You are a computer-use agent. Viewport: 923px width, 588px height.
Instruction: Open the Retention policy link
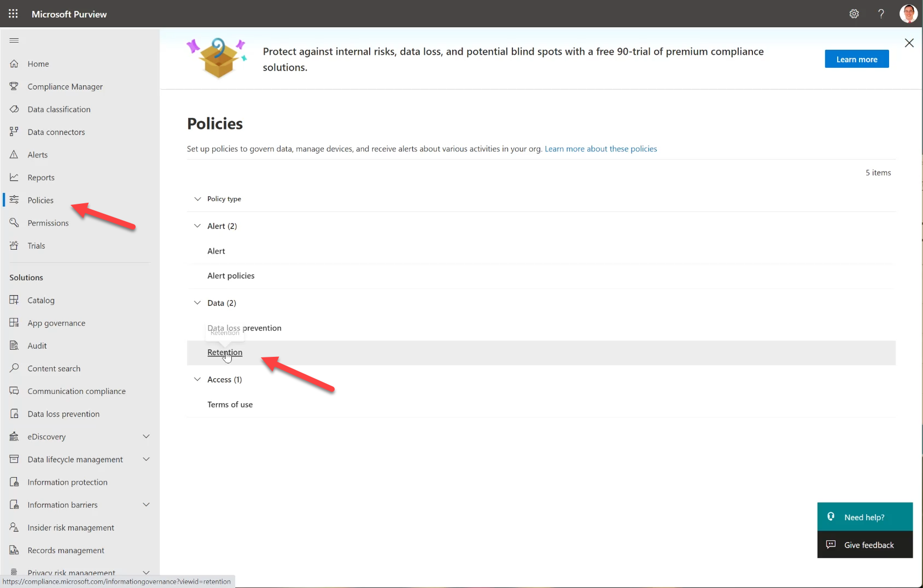pos(225,352)
